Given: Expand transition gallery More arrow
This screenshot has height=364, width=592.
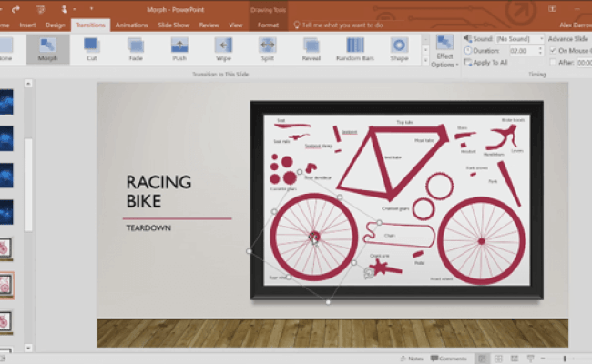Looking at the screenshot, I should point(425,60).
